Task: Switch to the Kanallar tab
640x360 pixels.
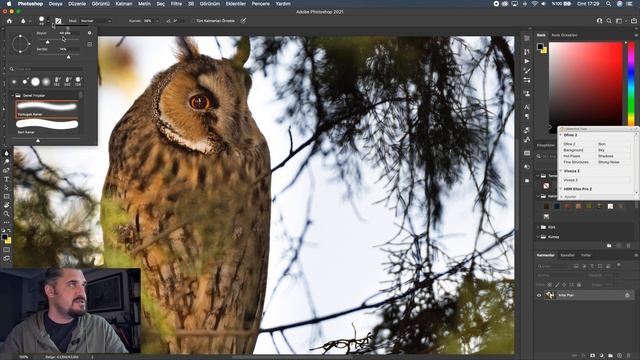Action: [x=567, y=255]
